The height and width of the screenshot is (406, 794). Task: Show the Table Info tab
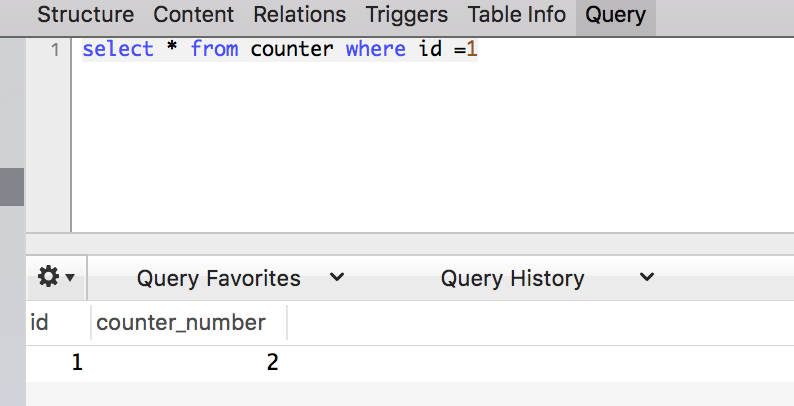pyautogui.click(x=517, y=15)
